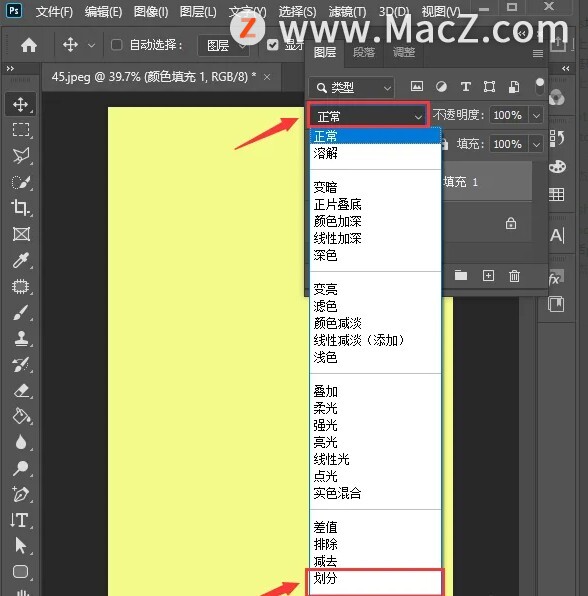Screen dimensions: 588x596
Task: Open the Swatches grid panel icon
Action: pos(556,195)
